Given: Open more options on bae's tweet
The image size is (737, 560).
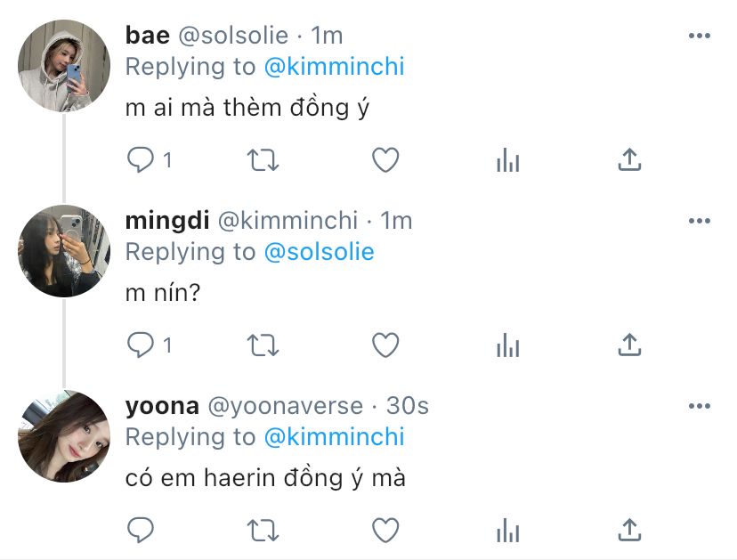Looking at the screenshot, I should coord(700,36).
